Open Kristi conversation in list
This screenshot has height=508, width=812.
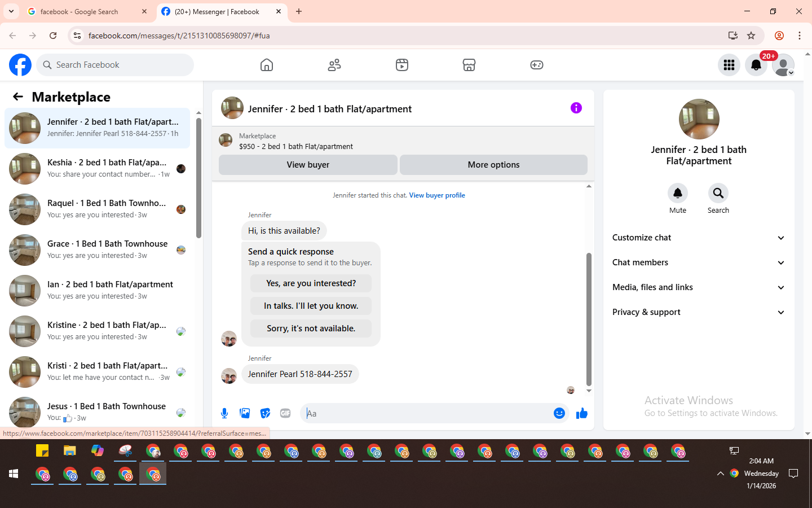click(x=97, y=372)
